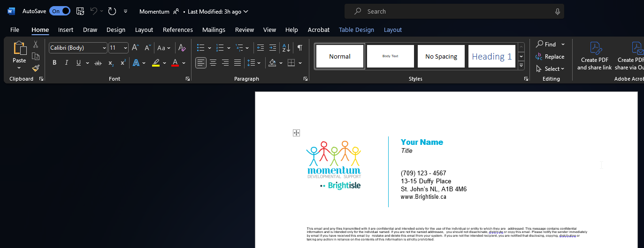Toggle Show/Hide paragraph marks
The width and height of the screenshot is (644, 248).
299,48
